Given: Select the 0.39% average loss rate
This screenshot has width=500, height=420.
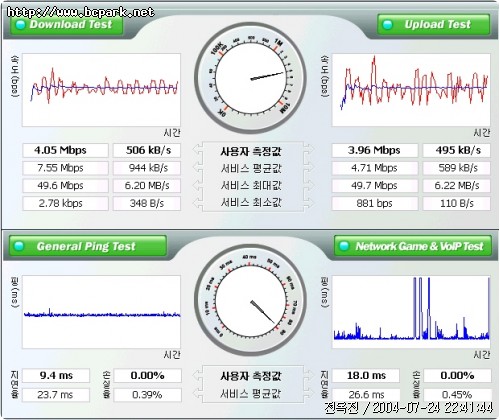Looking at the screenshot, I should click(148, 395).
